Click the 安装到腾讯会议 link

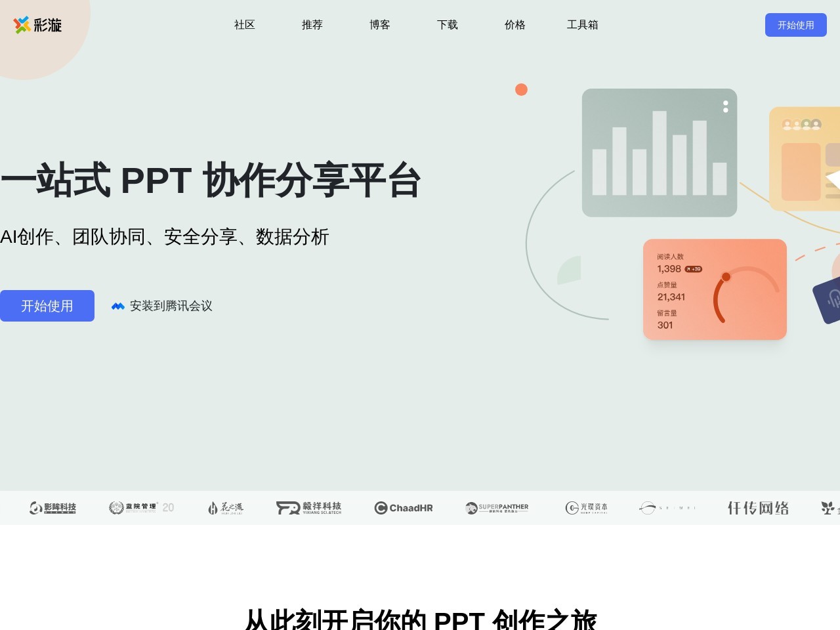(x=171, y=306)
